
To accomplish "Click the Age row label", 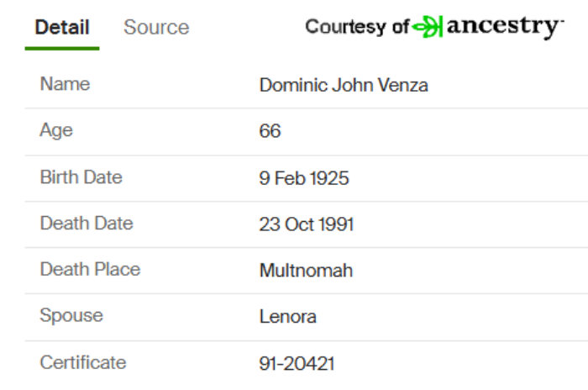I will (x=56, y=131).
